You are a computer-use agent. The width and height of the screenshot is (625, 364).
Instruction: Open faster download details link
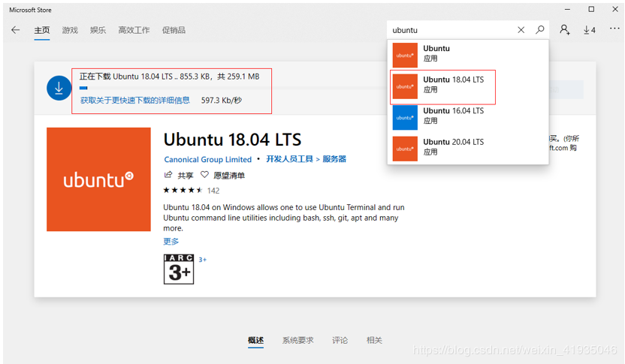pyautogui.click(x=135, y=101)
